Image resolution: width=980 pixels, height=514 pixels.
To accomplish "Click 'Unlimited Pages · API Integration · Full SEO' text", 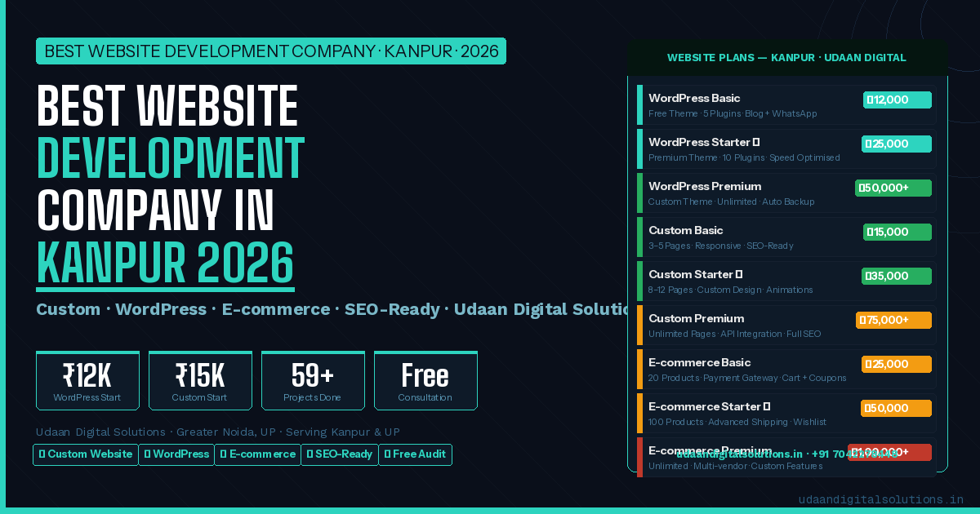I will (734, 335).
